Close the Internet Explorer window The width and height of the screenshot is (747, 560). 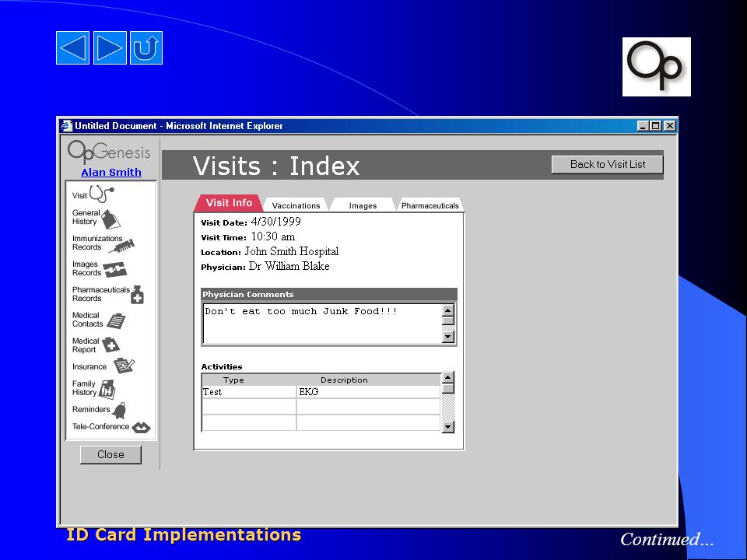coord(670,126)
